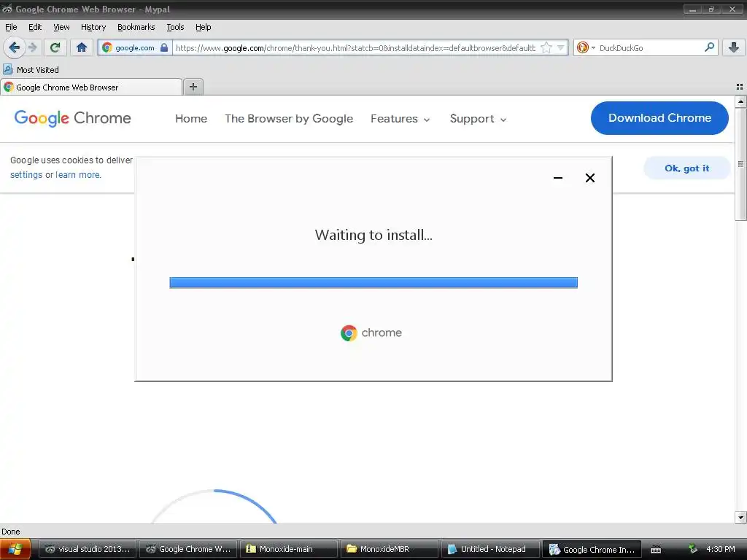This screenshot has height=560, width=747.
Task: Open the cookie settings link
Action: click(x=26, y=175)
